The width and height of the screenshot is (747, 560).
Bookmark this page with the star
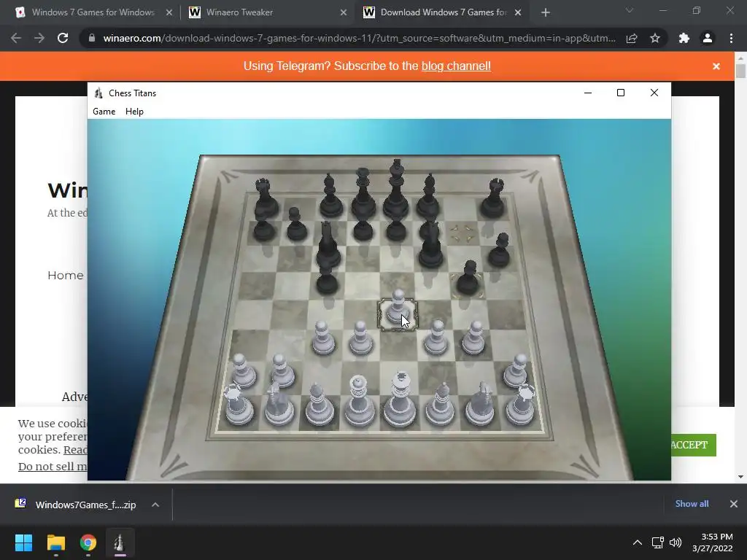(x=655, y=38)
